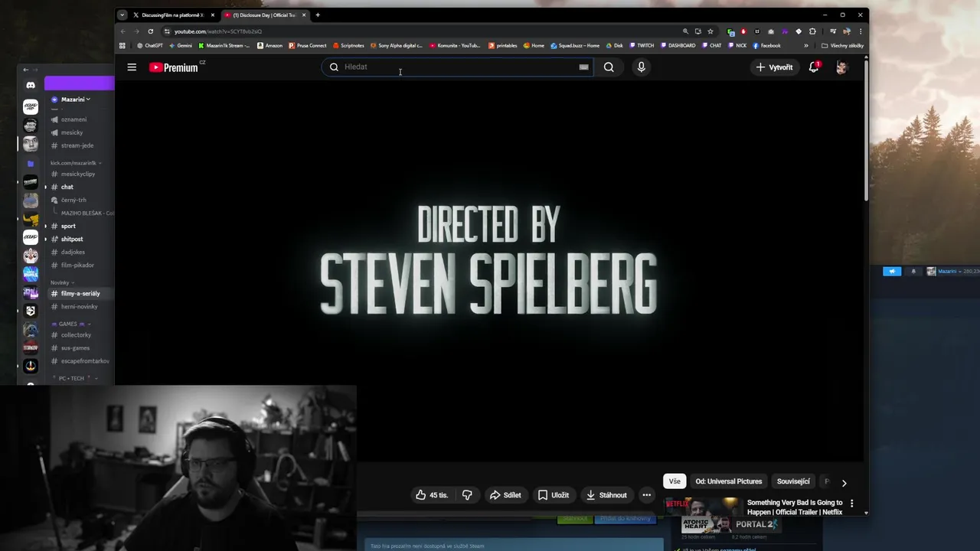The image size is (980, 551).
Task: Open Discord direct messages home icon
Action: [x=31, y=85]
